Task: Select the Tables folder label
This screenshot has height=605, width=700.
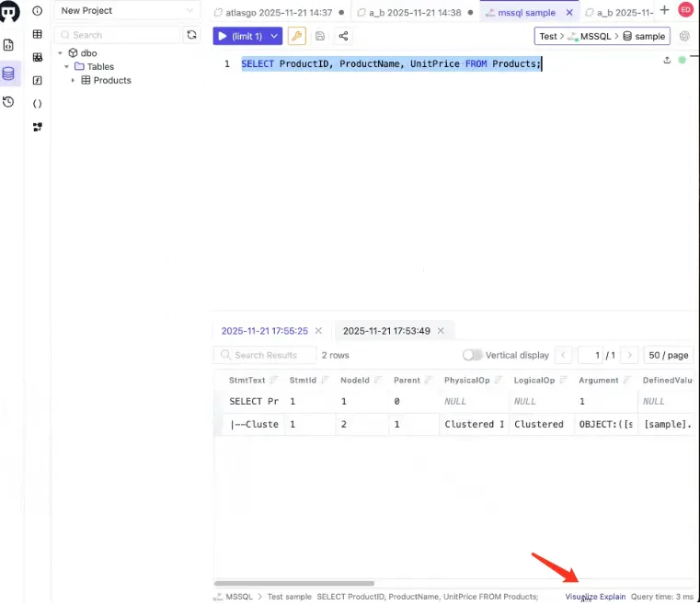Action: [100, 66]
